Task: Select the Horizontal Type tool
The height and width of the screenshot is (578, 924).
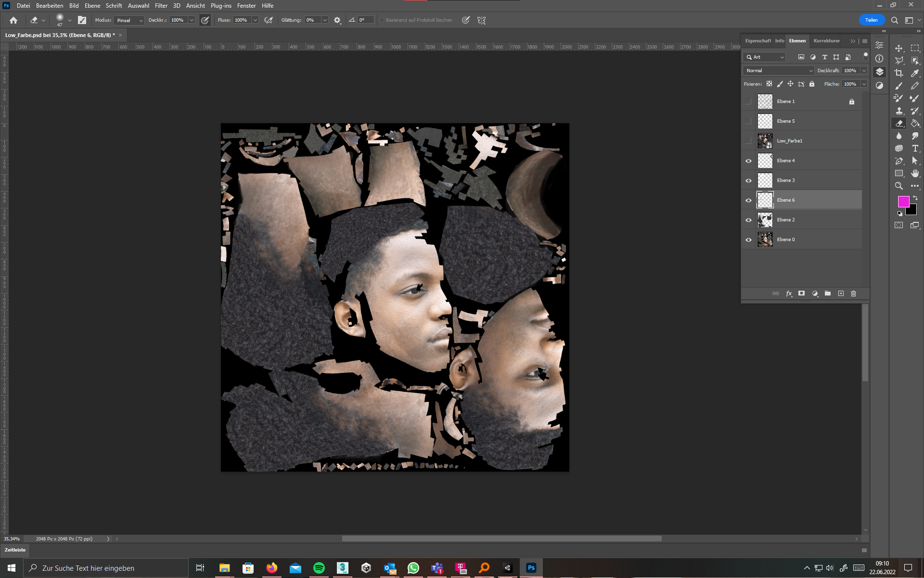Action: 915,148
